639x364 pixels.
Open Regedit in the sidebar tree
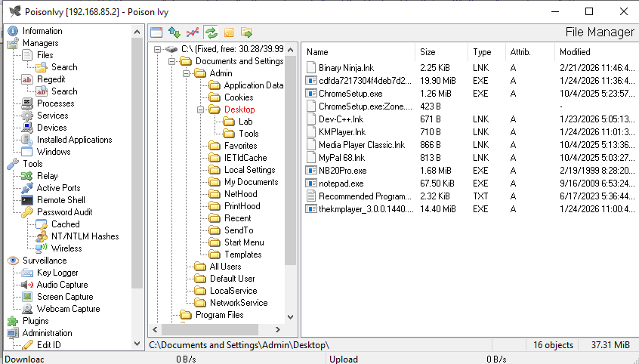(52, 79)
